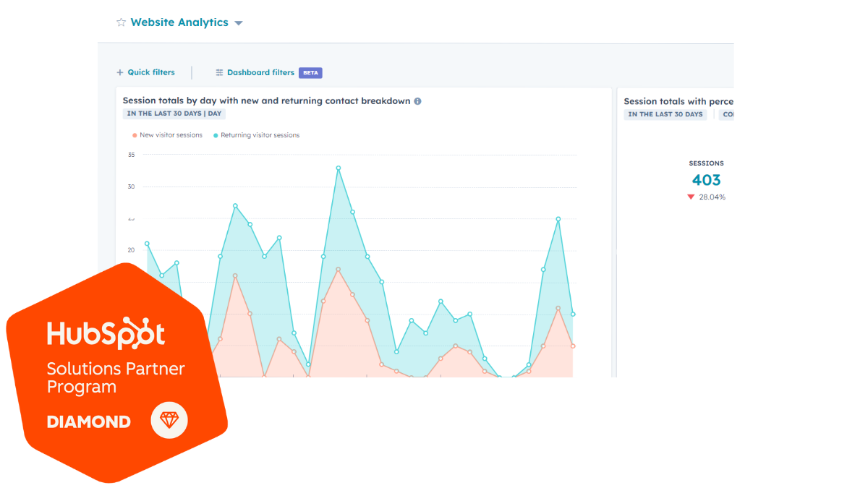
Task: Open Dashboard filters
Action: point(260,72)
